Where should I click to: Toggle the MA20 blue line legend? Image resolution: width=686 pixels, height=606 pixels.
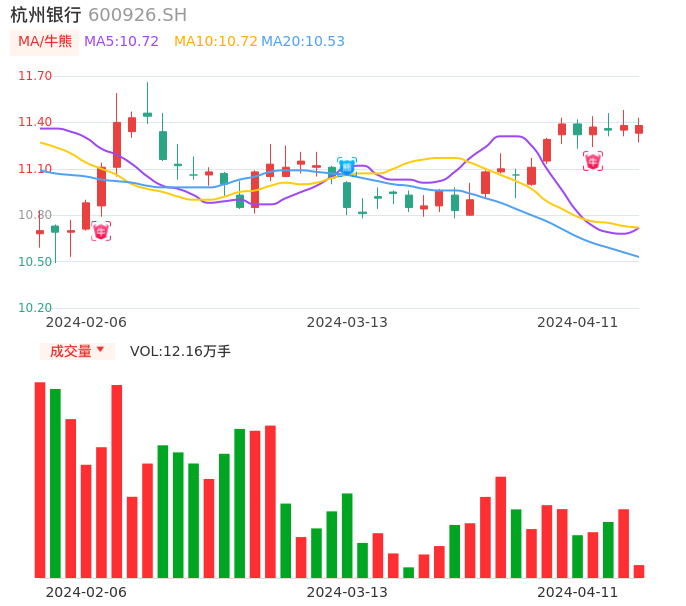[303, 42]
